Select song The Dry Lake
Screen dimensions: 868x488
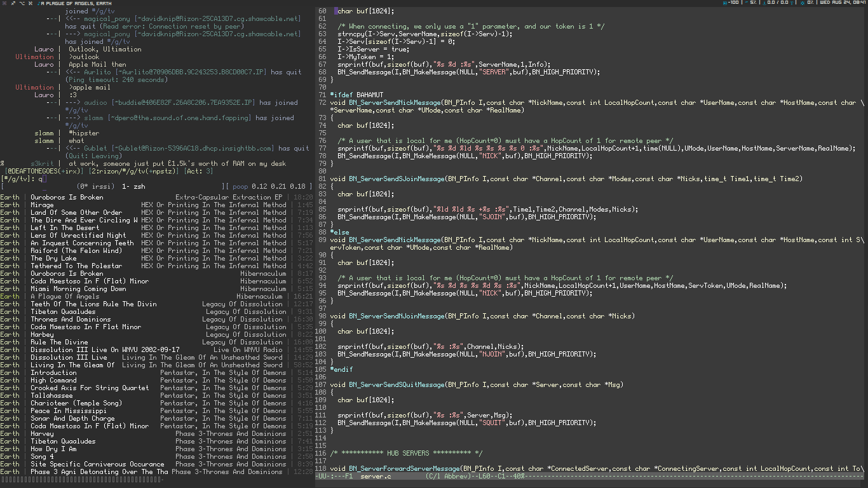point(156,259)
